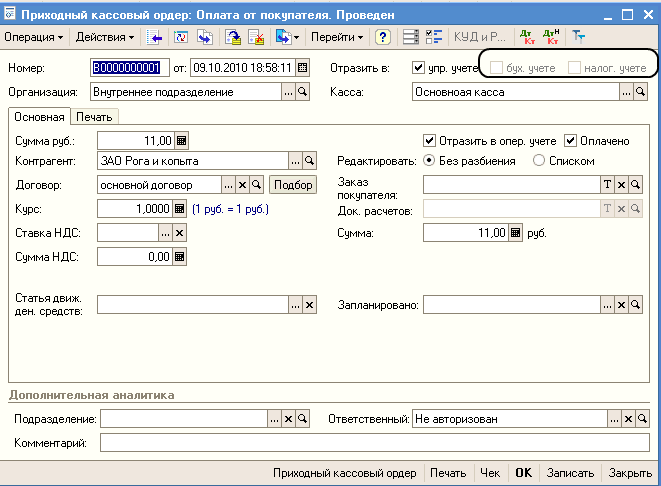
Task: Click the Сумма руб. input field
Action: point(135,140)
